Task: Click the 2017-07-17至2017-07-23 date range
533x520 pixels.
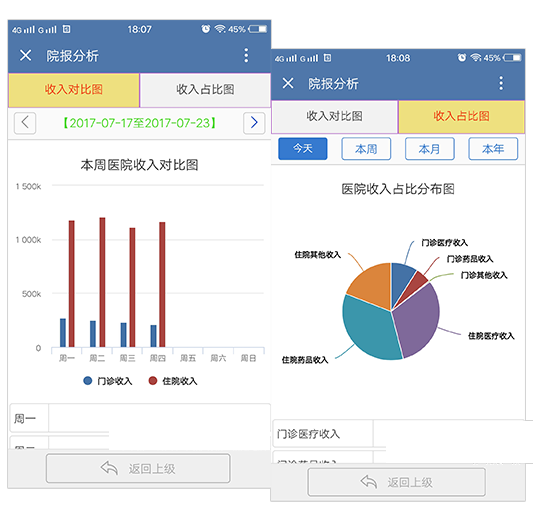Action: click(x=139, y=123)
